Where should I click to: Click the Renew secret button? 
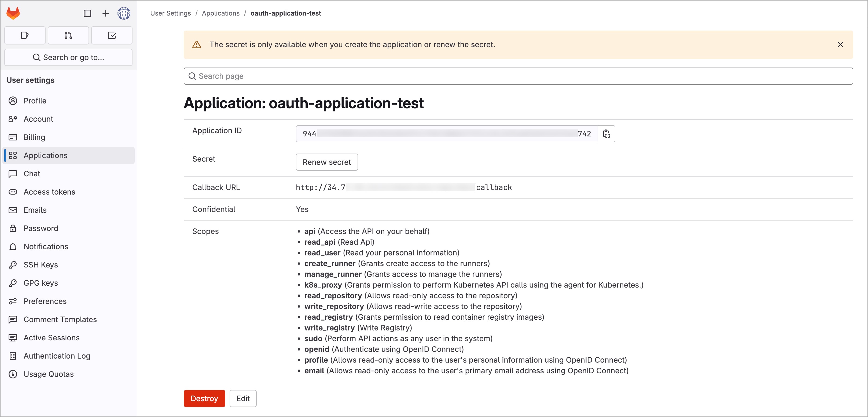[x=326, y=162]
